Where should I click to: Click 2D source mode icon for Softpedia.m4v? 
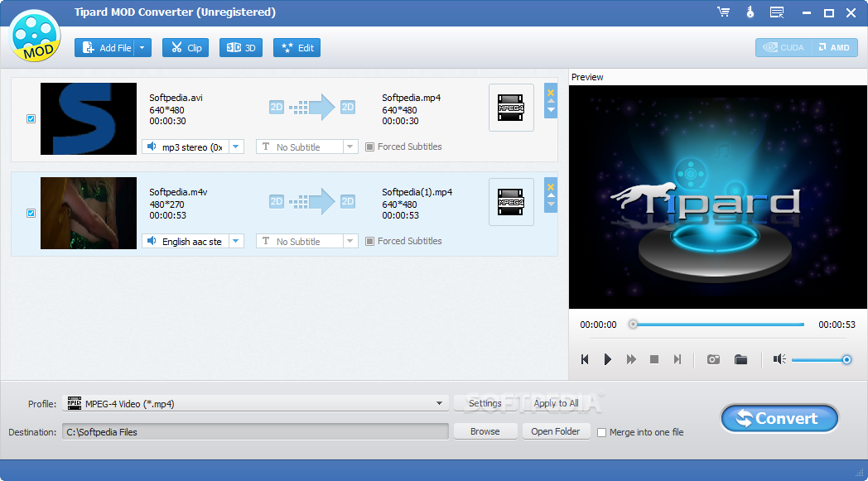coord(277,201)
